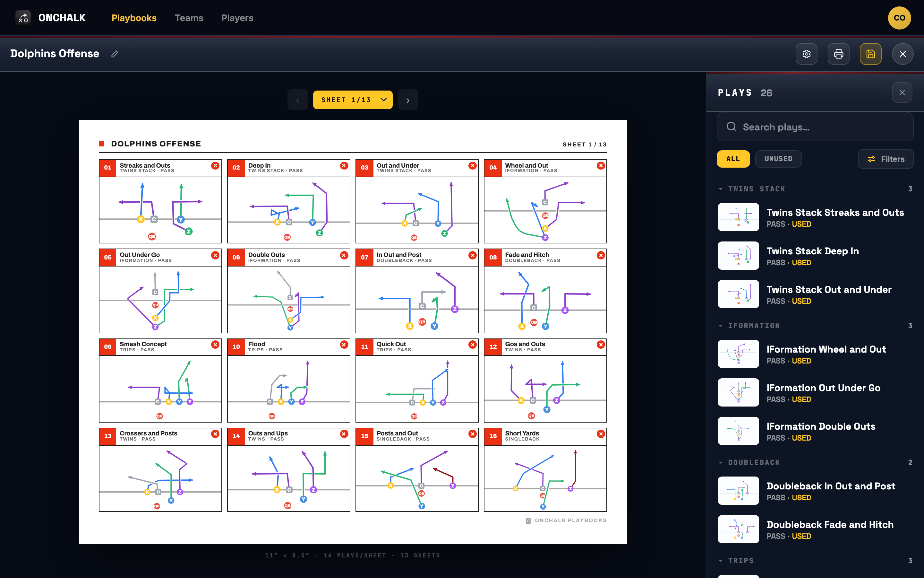Viewport: 924px width, 578px height.
Task: Select Doubleback In Out and Post play
Action: coord(815,491)
